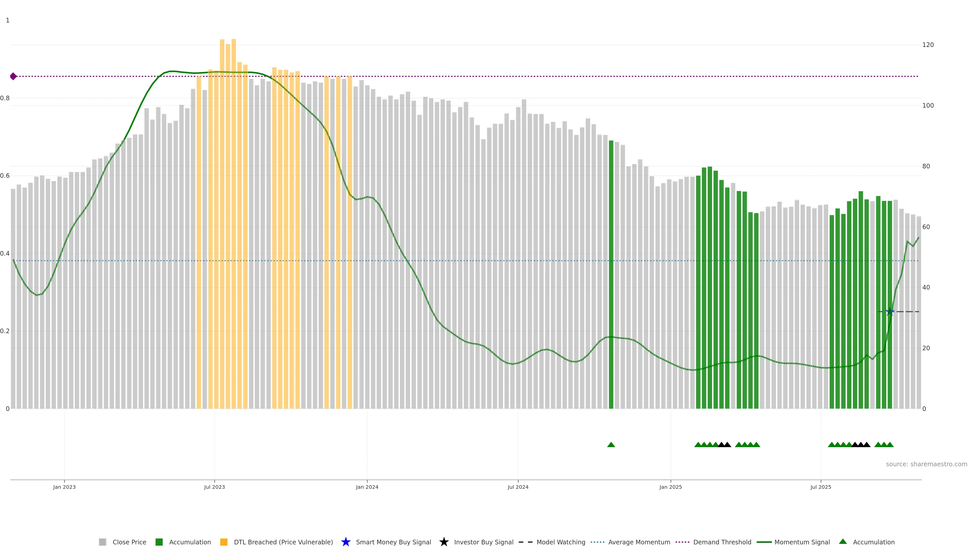The image size is (980, 551).
Task: Click the purple Demand Threshold legend line
Action: click(682, 542)
